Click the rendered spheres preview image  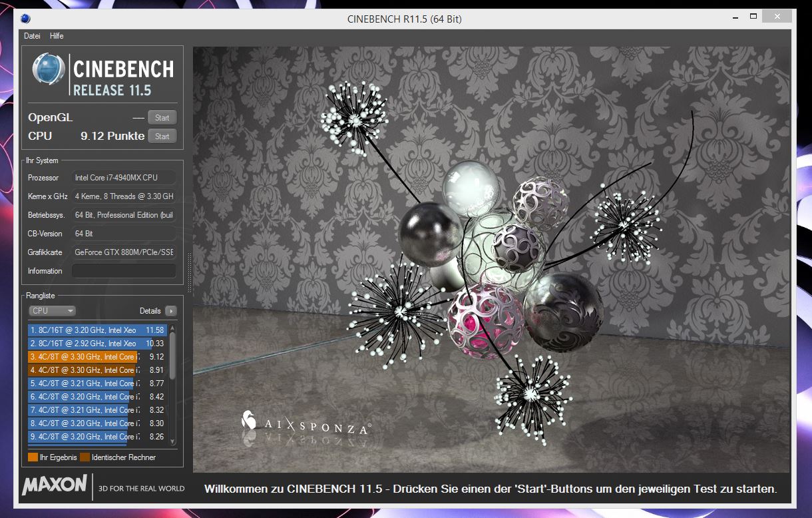point(491,260)
